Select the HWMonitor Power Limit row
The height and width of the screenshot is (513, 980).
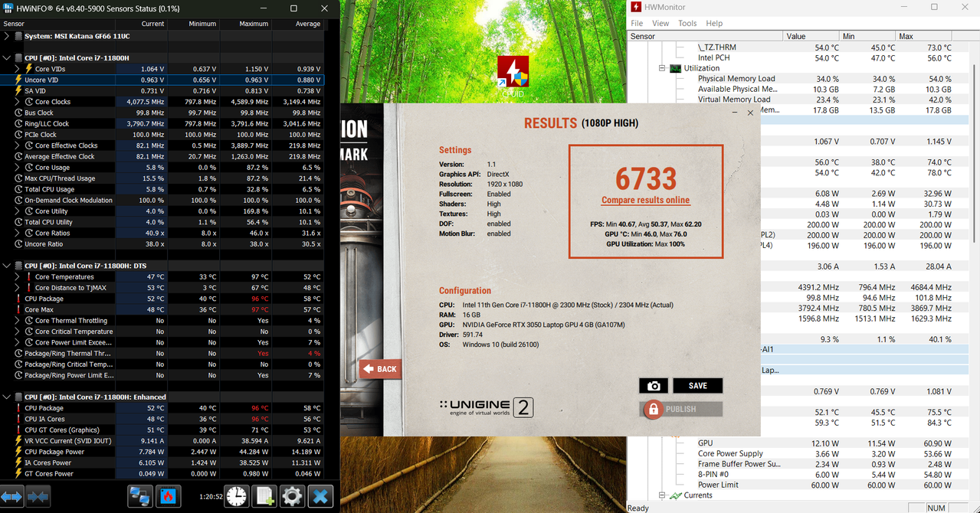point(798,485)
